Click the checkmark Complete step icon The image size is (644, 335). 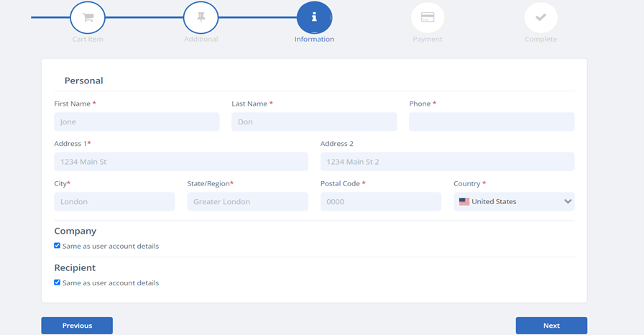click(540, 17)
